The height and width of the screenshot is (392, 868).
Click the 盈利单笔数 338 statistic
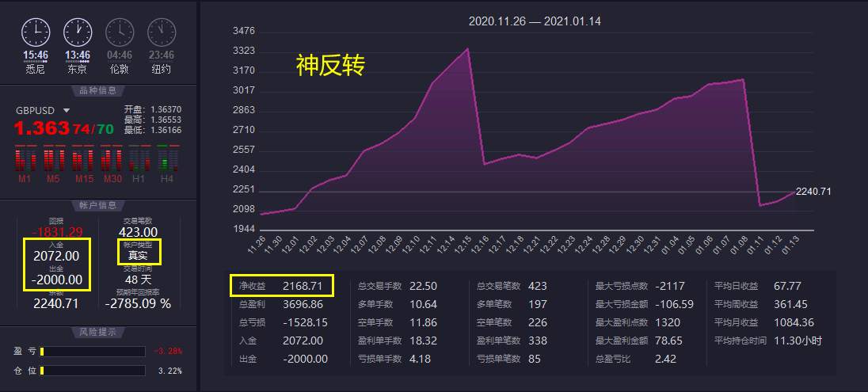[512, 341]
